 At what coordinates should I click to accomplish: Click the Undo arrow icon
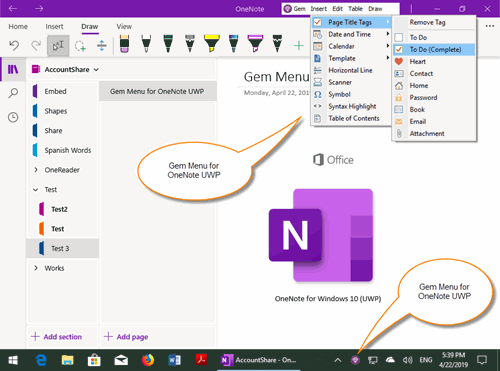coord(14,45)
